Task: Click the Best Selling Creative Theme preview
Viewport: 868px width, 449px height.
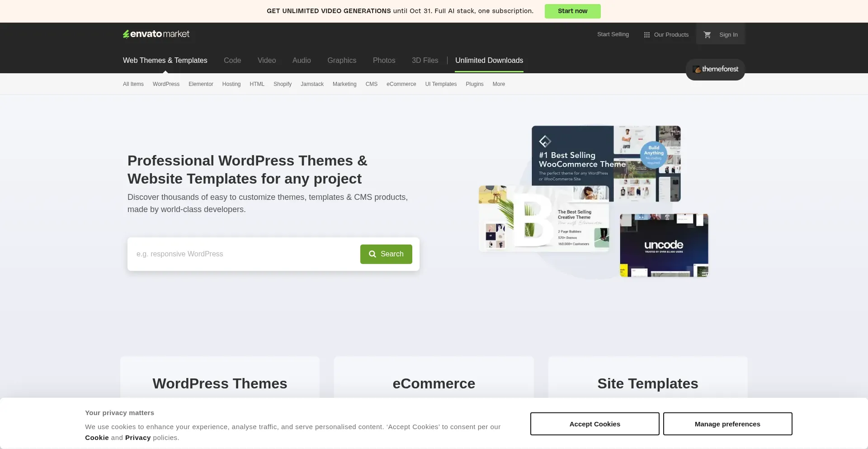Action: [544, 218]
